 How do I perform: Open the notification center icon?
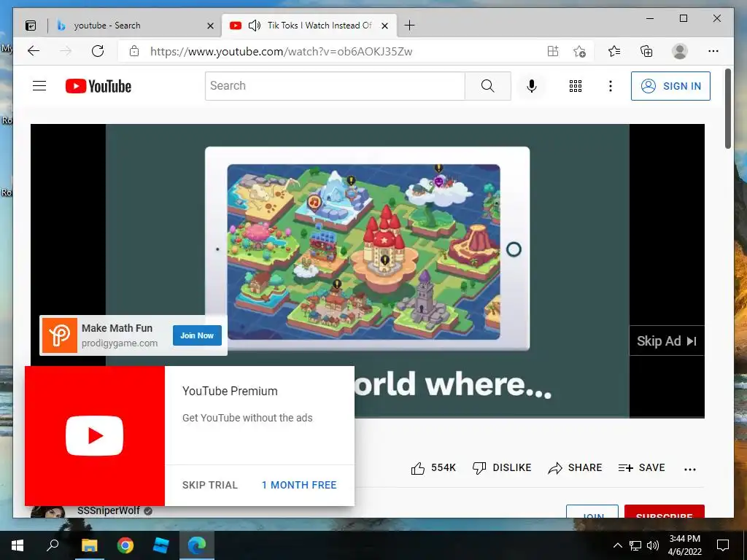[x=723, y=545]
